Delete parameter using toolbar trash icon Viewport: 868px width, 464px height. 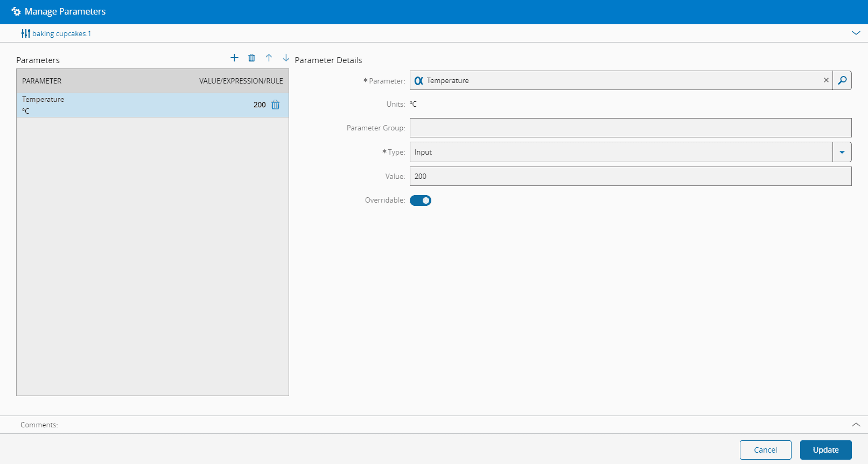coord(251,58)
